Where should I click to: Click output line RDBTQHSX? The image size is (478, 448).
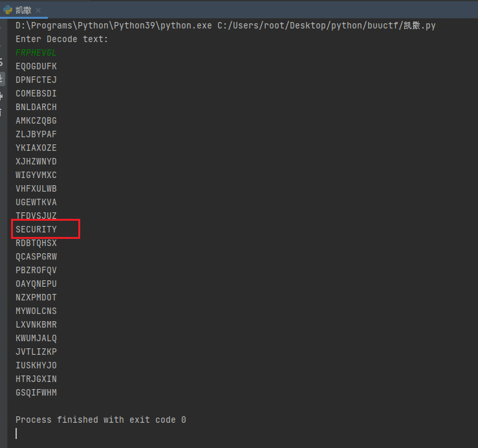[36, 243]
